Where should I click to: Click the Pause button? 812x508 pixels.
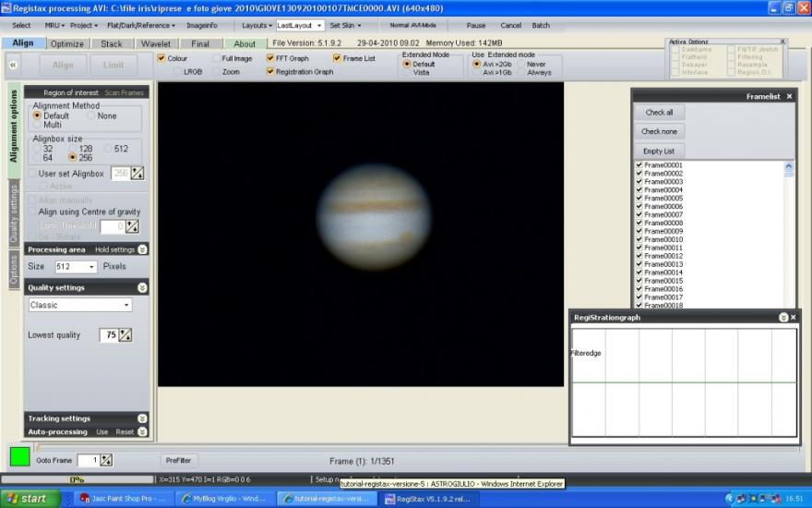click(x=476, y=26)
